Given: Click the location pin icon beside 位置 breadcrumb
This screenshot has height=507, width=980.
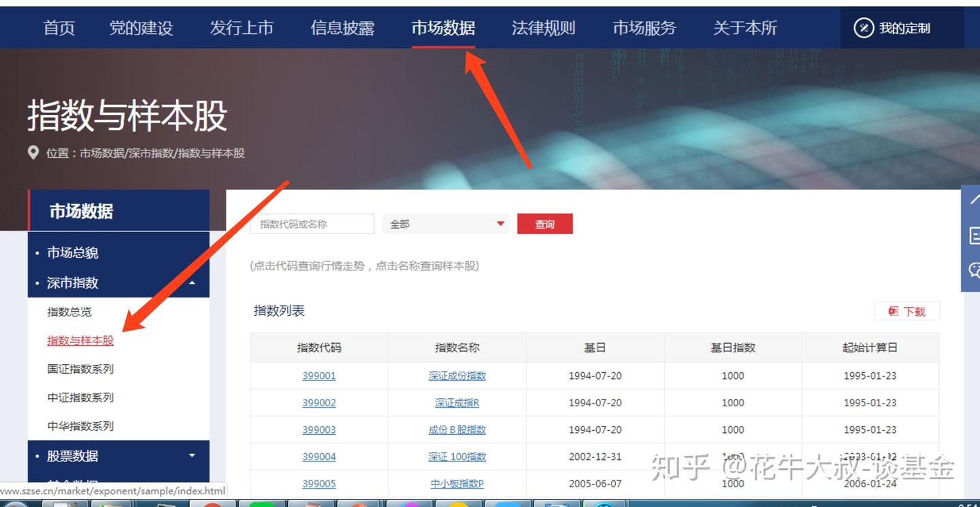Looking at the screenshot, I should [34, 153].
